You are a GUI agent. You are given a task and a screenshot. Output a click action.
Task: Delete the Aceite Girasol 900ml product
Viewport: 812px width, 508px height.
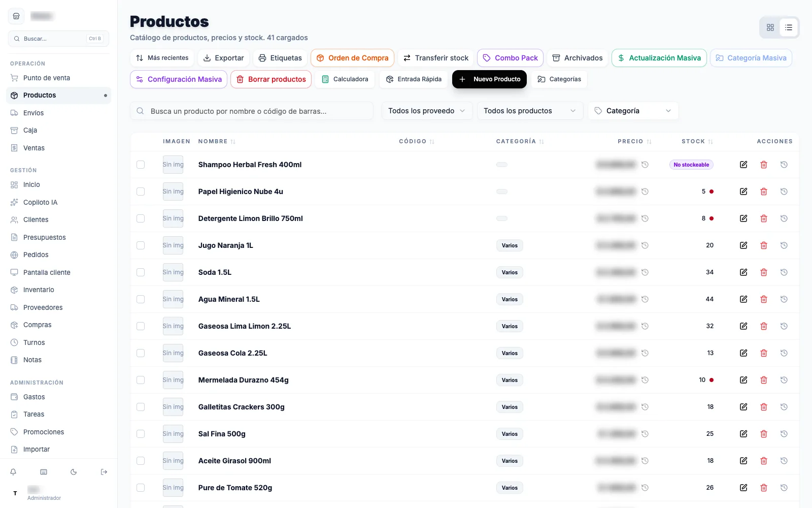point(764,461)
